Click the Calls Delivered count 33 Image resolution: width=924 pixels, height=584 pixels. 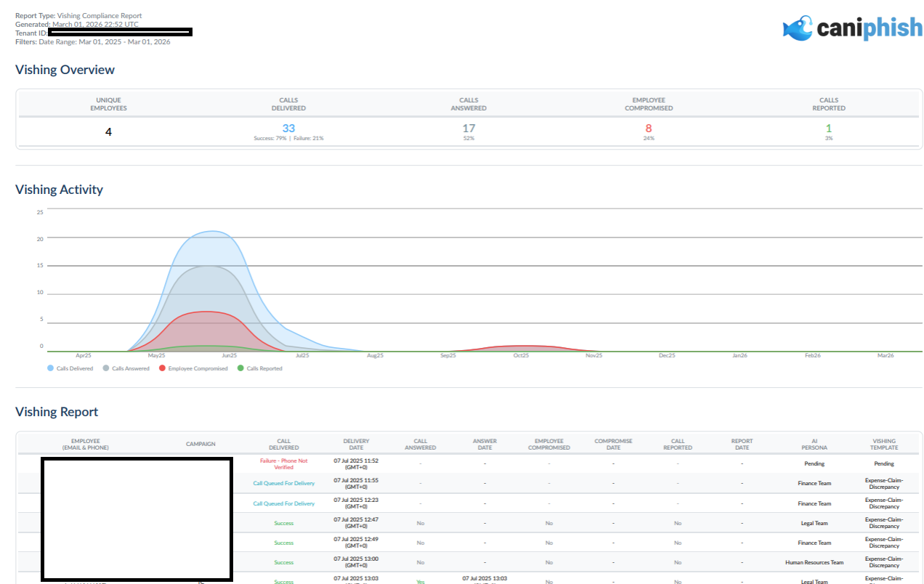click(288, 129)
